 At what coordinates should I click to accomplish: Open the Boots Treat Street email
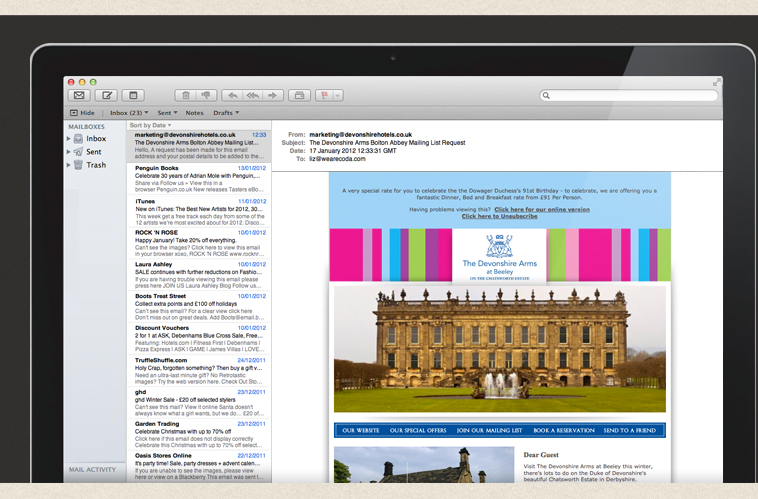[x=199, y=307]
